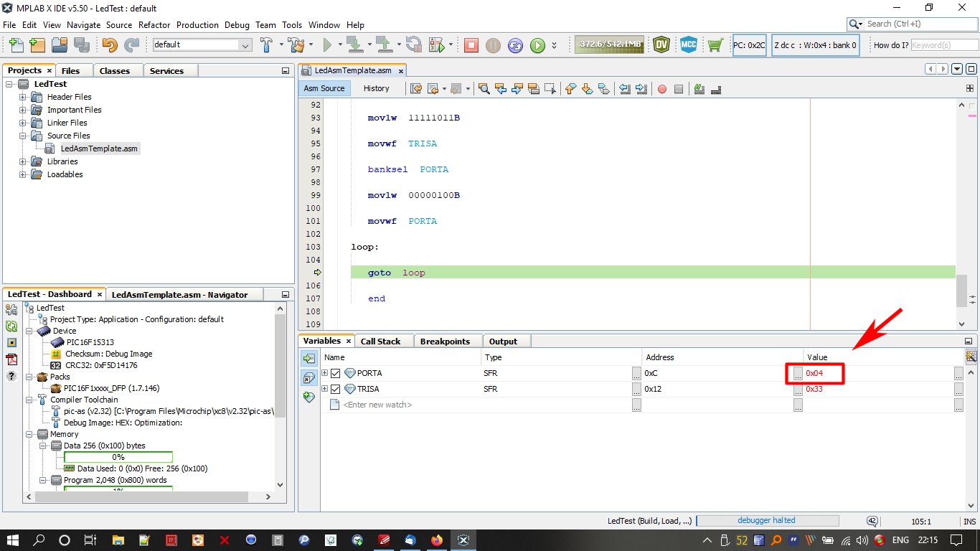Viewport: 980px width, 551px height.
Task: Open the Refactor menu
Action: pyautogui.click(x=154, y=24)
